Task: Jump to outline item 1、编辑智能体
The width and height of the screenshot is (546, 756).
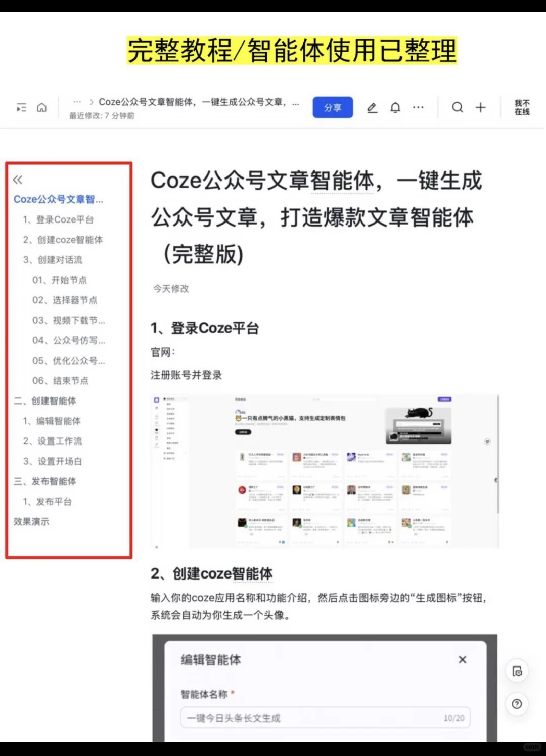Action: tap(52, 421)
